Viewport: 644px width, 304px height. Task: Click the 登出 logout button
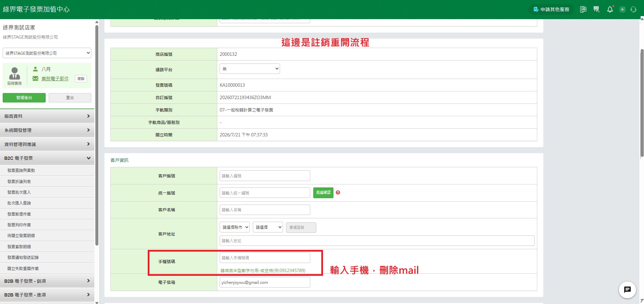click(x=70, y=98)
